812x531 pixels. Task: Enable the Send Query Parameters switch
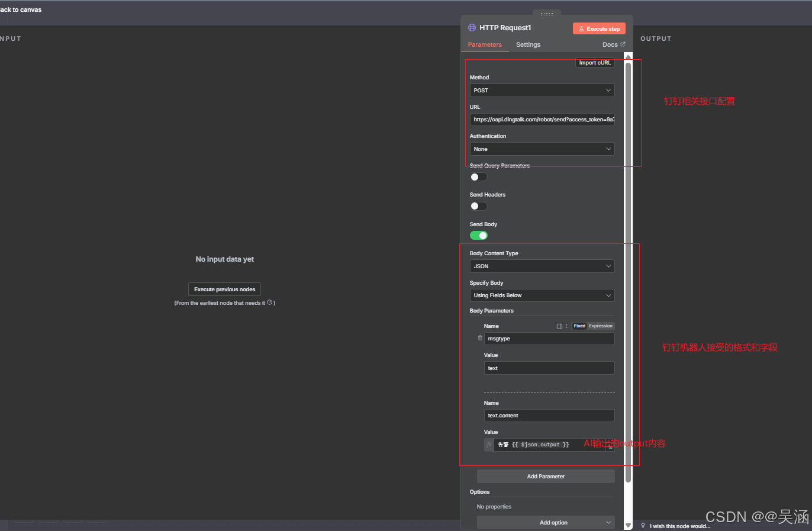479,177
